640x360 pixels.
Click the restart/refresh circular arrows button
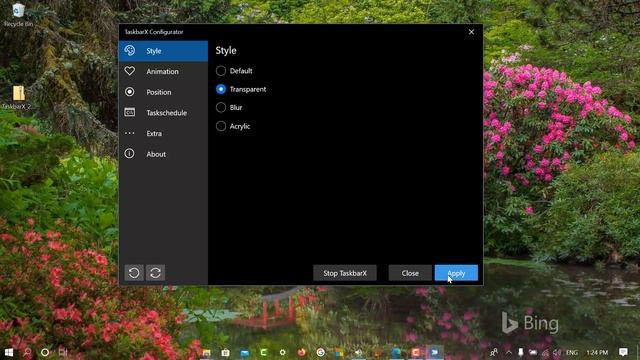(156, 273)
